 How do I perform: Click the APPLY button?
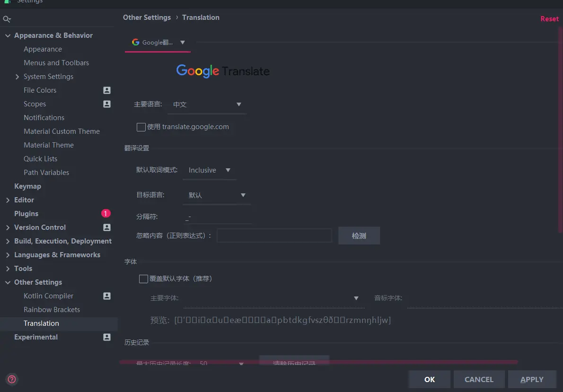click(x=532, y=379)
